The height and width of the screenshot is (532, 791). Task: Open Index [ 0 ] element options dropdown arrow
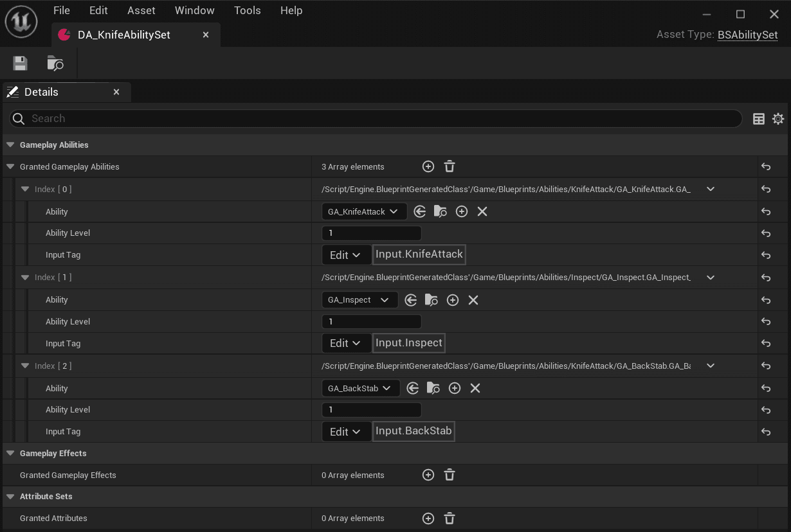pos(711,189)
